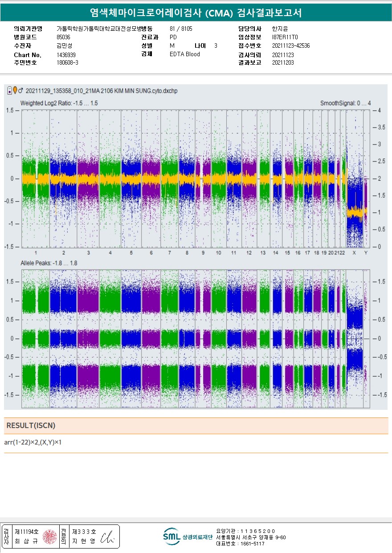Click the SML foundation logo
392x553 pixels.
coord(171,536)
